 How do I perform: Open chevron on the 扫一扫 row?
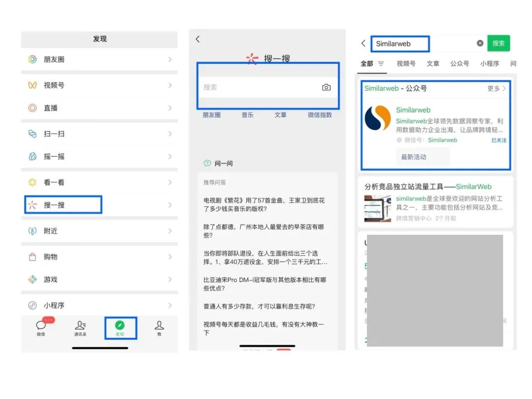(x=170, y=133)
